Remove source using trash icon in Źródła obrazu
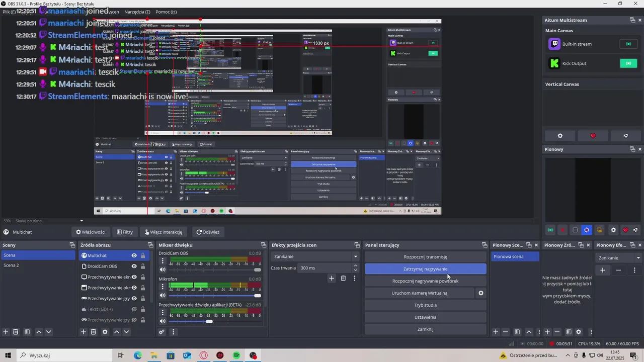Image resolution: width=644 pixels, height=362 pixels. (x=94, y=332)
